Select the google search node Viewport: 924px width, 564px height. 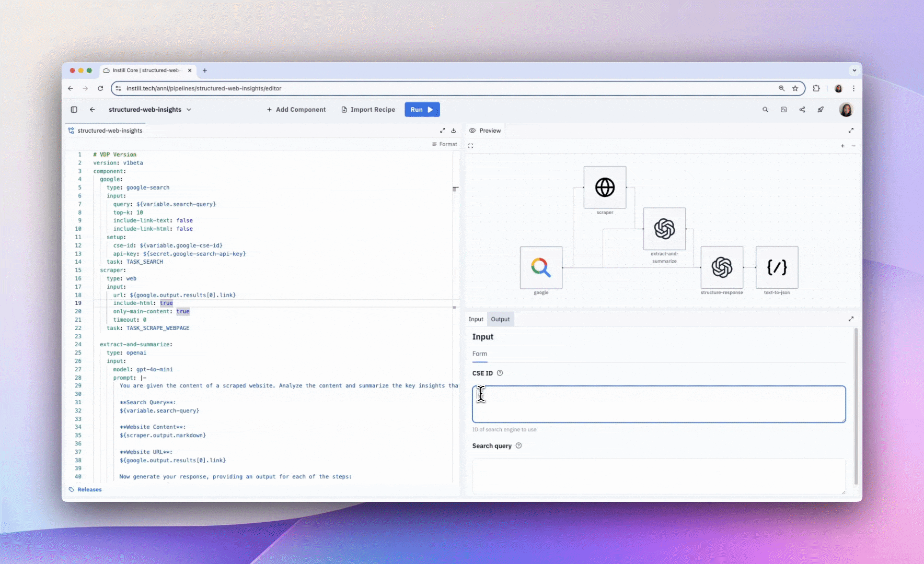(x=541, y=267)
